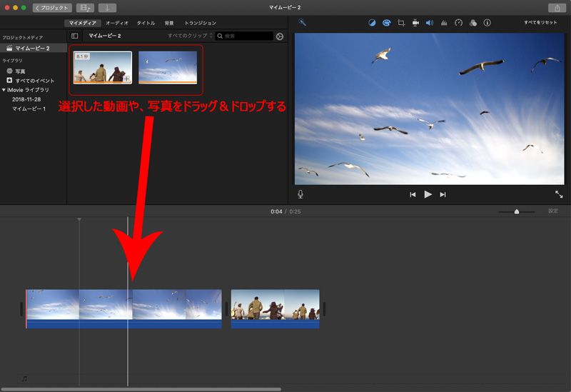571x392 pixels.
Task: Open the clip information icon
Action: click(x=487, y=23)
